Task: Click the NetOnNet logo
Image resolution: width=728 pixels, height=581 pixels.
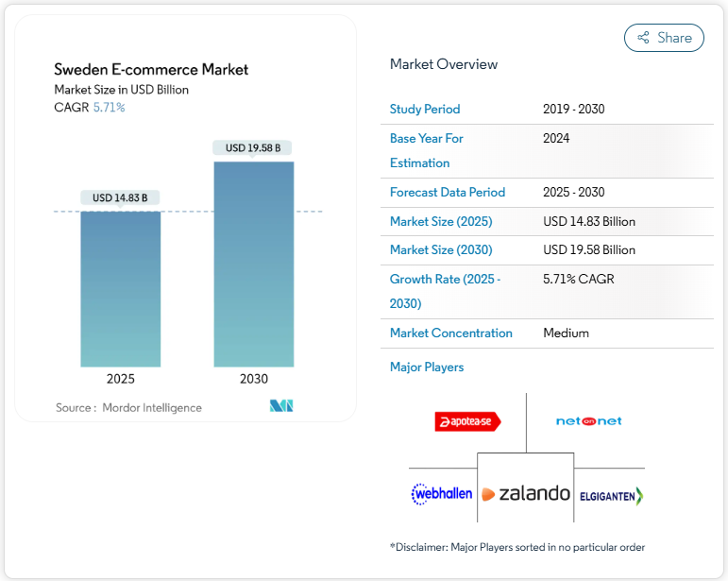Action: (588, 420)
